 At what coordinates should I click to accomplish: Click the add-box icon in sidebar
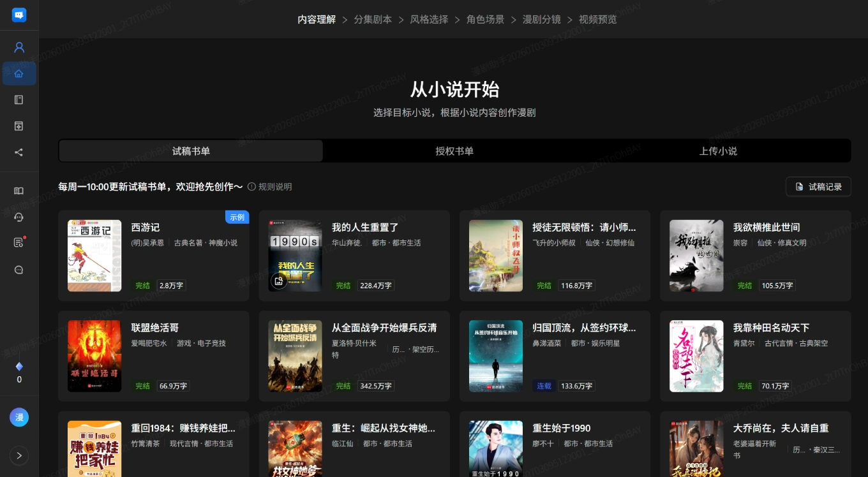19,126
